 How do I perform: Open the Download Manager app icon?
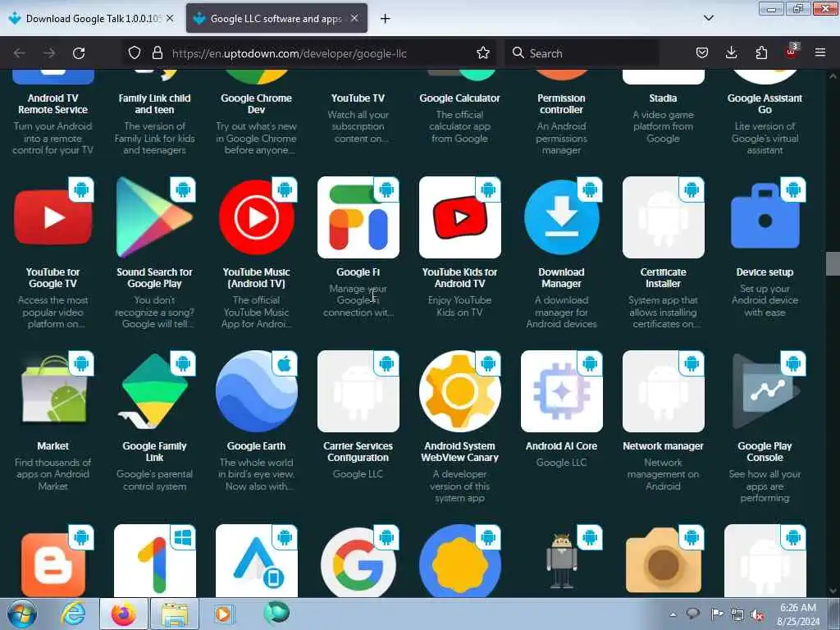[x=561, y=217]
